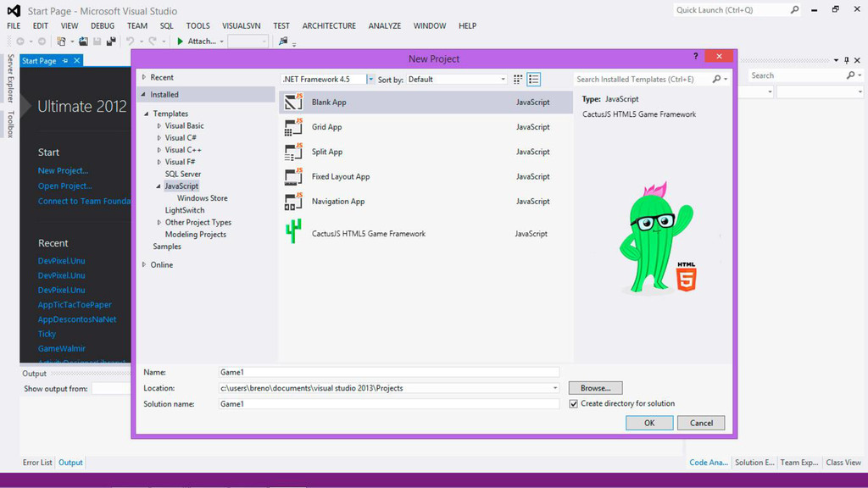This screenshot has width=868, height=488.
Task: Click the Undo toolbar icon
Action: tap(130, 42)
